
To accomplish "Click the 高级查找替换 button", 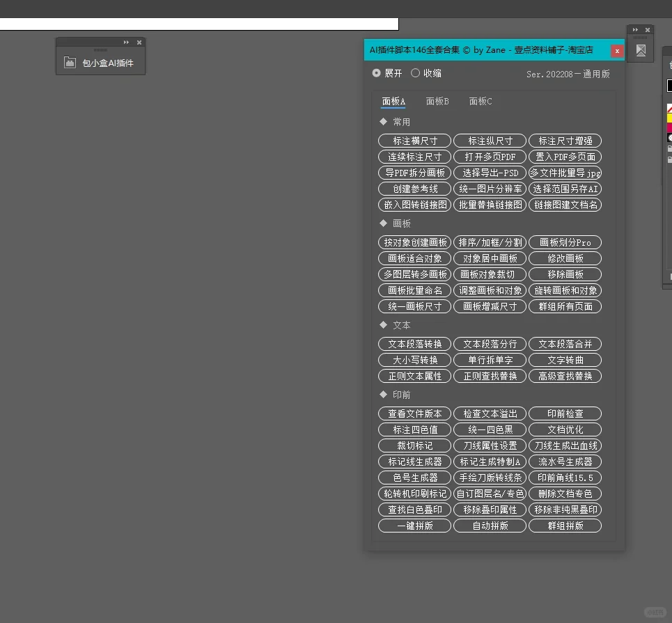I will point(565,376).
